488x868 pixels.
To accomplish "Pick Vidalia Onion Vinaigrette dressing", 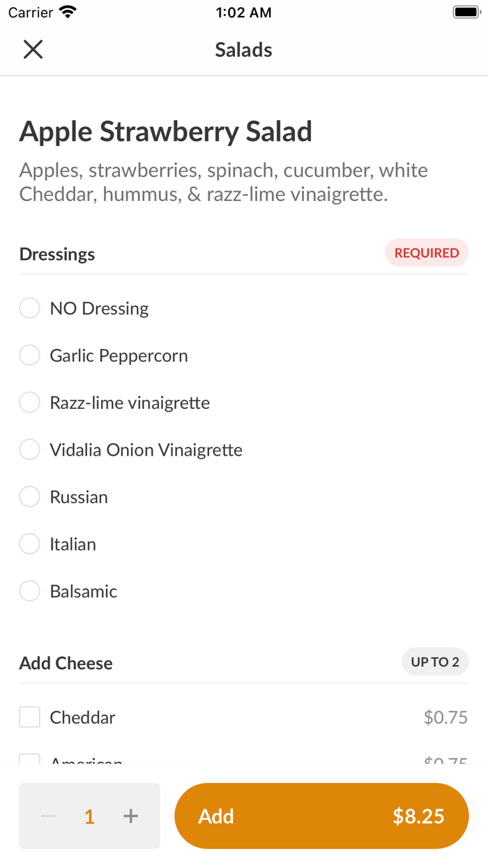I will coord(29,450).
